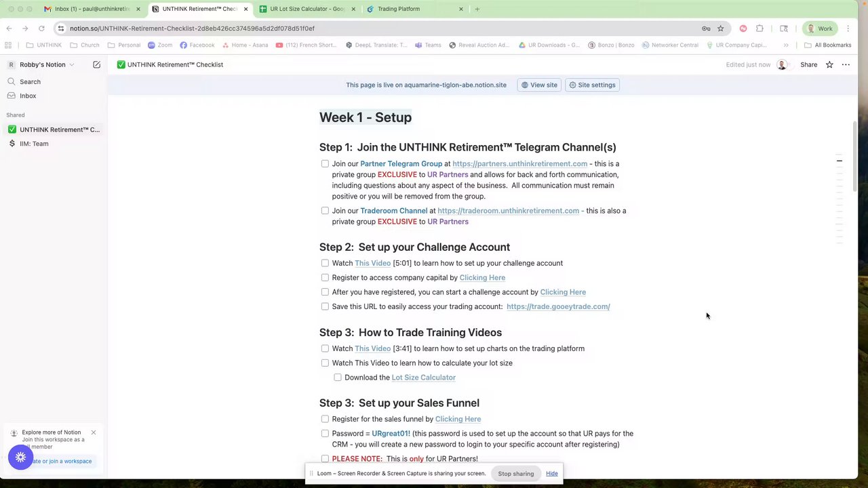Image resolution: width=868 pixels, height=488 pixels.
Task: Open the Church bookmark folder
Action: click(84, 45)
